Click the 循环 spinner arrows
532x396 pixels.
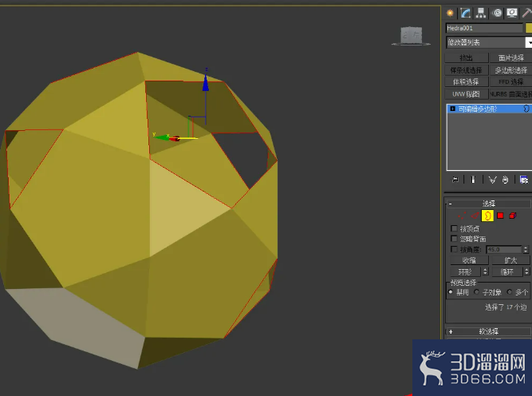point(526,271)
